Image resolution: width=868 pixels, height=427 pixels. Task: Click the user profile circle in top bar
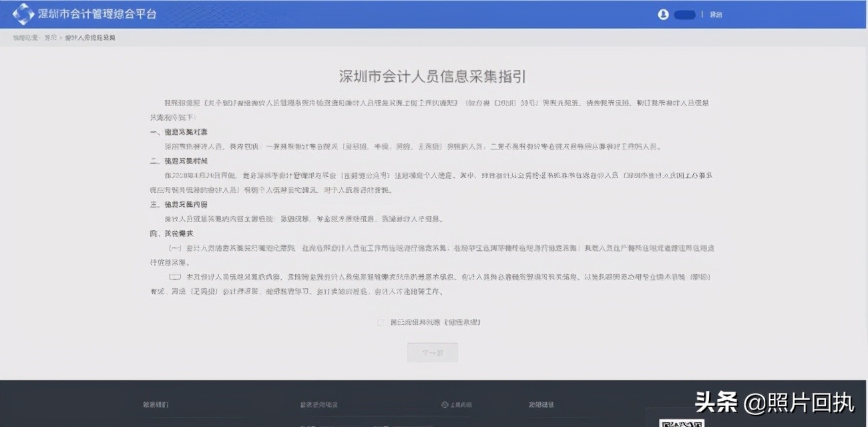(663, 14)
